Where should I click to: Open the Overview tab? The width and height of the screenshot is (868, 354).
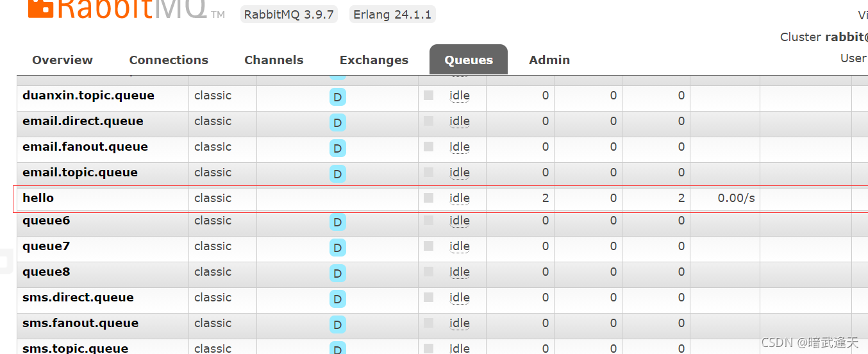click(62, 60)
